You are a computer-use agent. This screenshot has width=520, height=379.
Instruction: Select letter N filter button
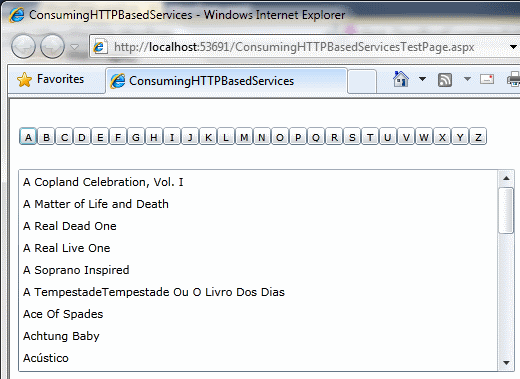pyautogui.click(x=262, y=137)
